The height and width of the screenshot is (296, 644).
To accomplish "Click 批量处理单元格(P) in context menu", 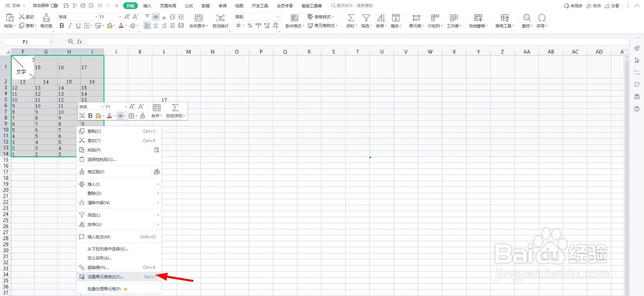I will [119, 289].
